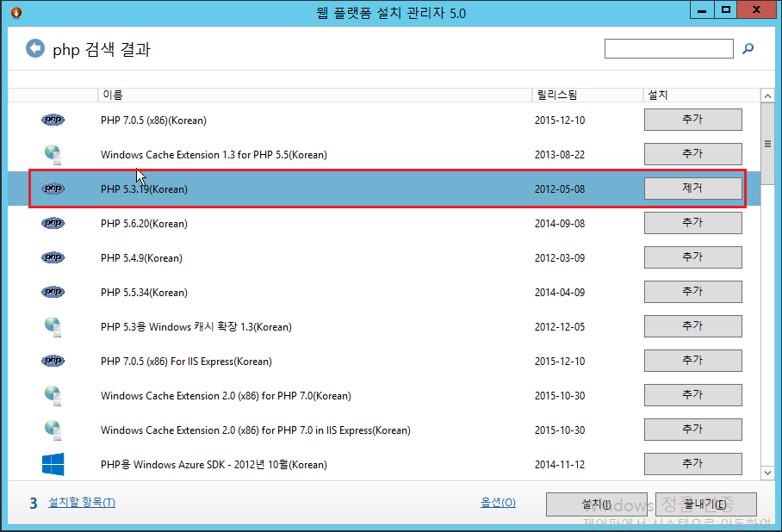This screenshot has height=532, width=782.
Task: Click the PHP icon for PHP 5.5.34(Korean)
Action: [53, 292]
